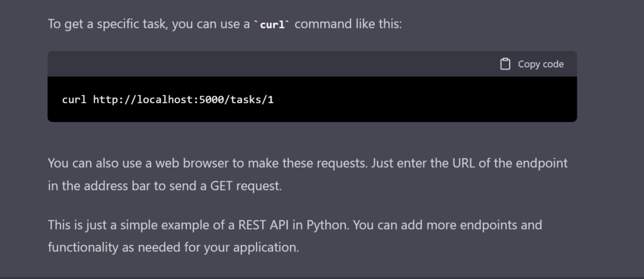
Task: Click the word Python in last paragraph
Action: (328, 225)
